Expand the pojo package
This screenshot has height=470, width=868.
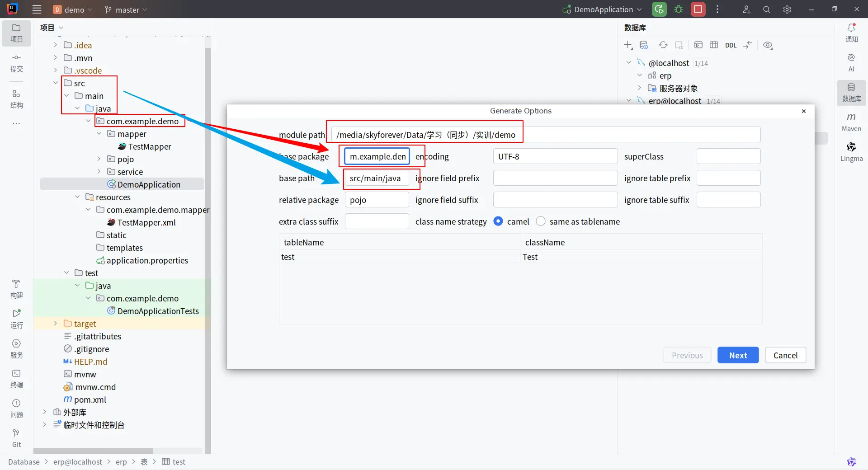(x=99, y=159)
